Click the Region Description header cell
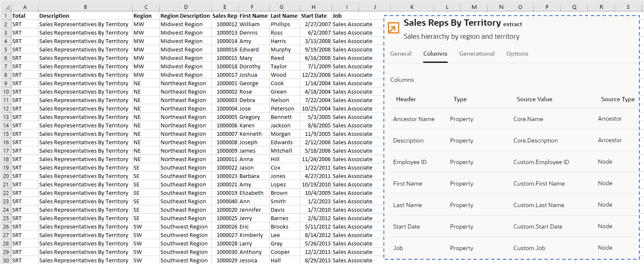This screenshot has width=644, height=264. pyautogui.click(x=185, y=16)
